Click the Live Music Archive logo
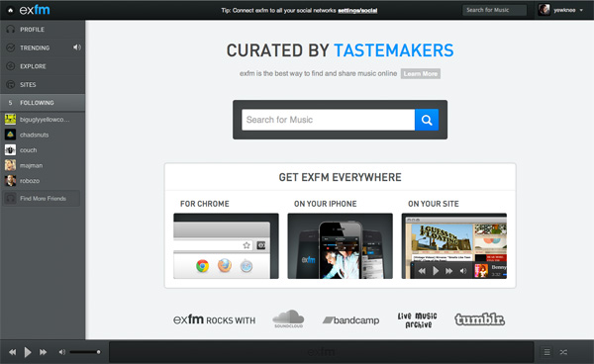This screenshot has height=364, width=594. [417, 320]
